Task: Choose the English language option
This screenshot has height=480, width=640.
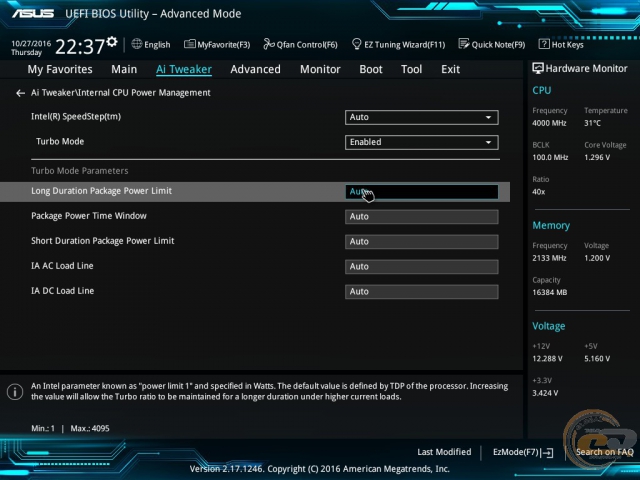Action: tap(157, 45)
